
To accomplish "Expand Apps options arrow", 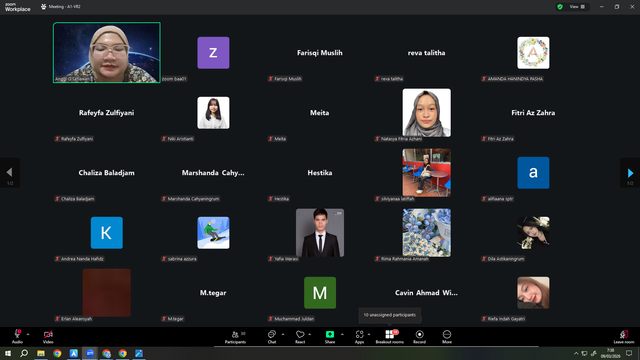I will [x=369, y=334].
